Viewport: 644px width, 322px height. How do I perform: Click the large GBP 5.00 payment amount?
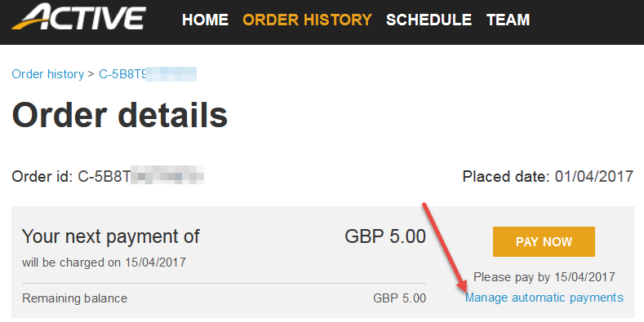pos(385,236)
